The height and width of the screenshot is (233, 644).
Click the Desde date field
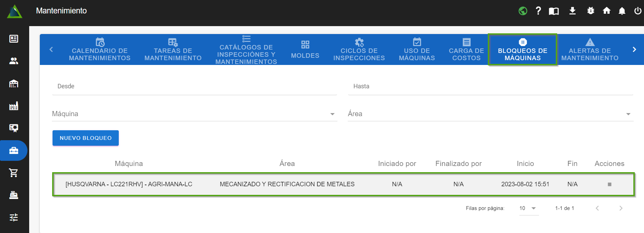coord(194,86)
